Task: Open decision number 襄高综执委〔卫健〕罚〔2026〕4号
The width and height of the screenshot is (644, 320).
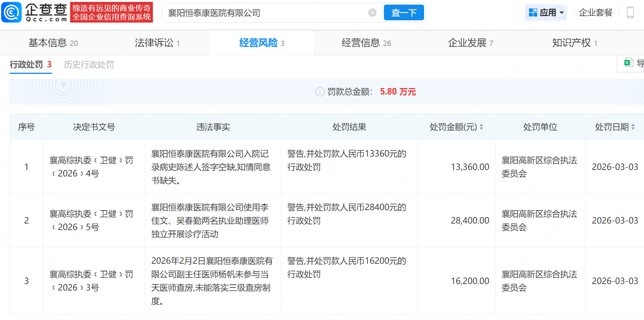Action: 91,167
